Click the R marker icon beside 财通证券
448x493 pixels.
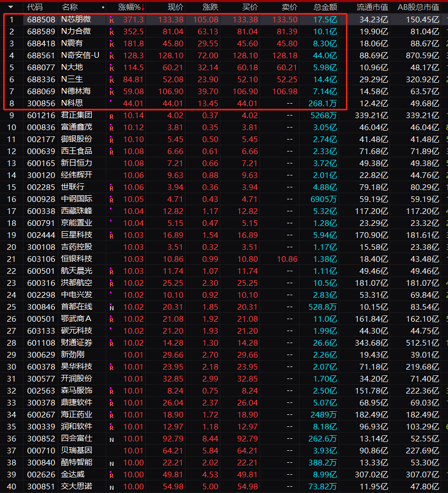(x=111, y=344)
